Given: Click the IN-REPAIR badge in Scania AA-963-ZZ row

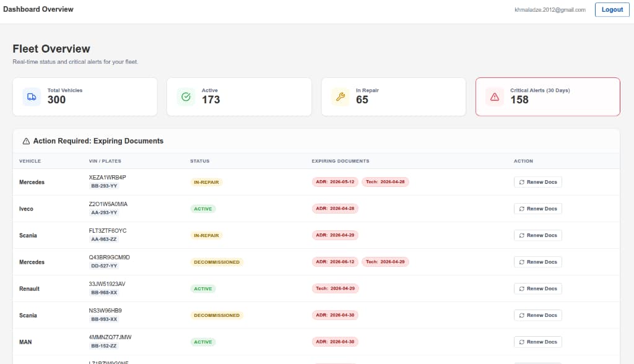Looking at the screenshot, I should [x=206, y=236].
